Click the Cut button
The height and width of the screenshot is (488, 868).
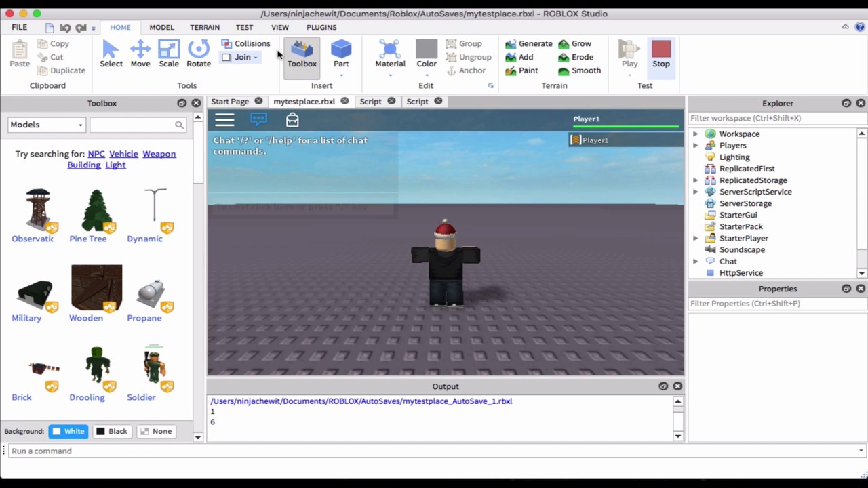pyautogui.click(x=51, y=57)
